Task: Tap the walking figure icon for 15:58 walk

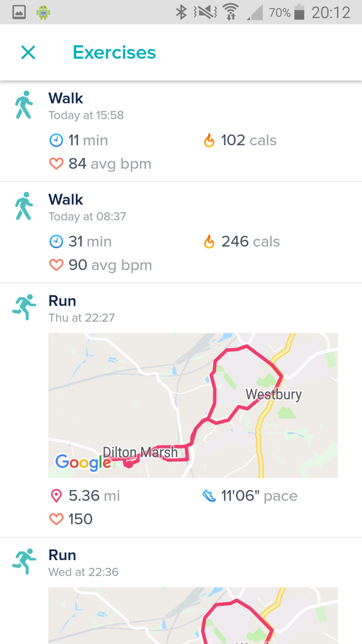Action: click(24, 104)
